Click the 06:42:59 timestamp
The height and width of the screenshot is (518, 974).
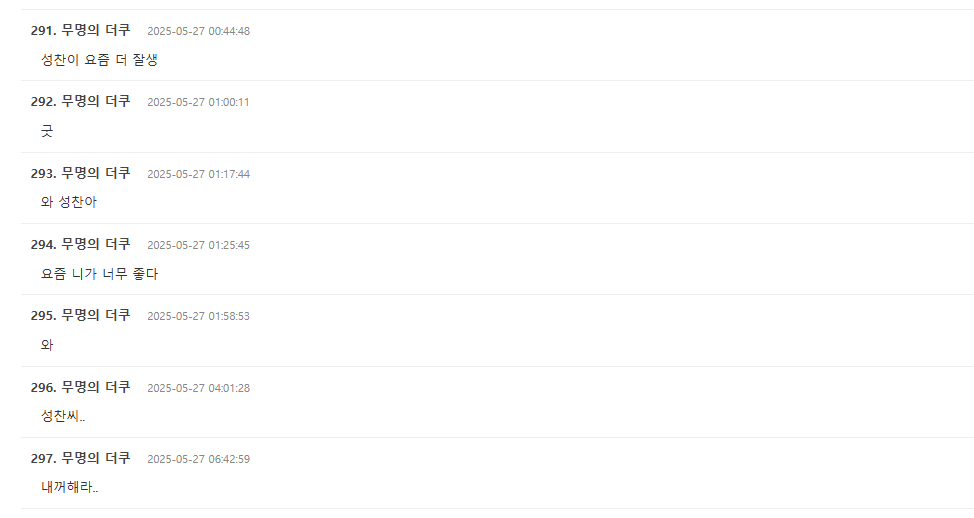[198, 459]
